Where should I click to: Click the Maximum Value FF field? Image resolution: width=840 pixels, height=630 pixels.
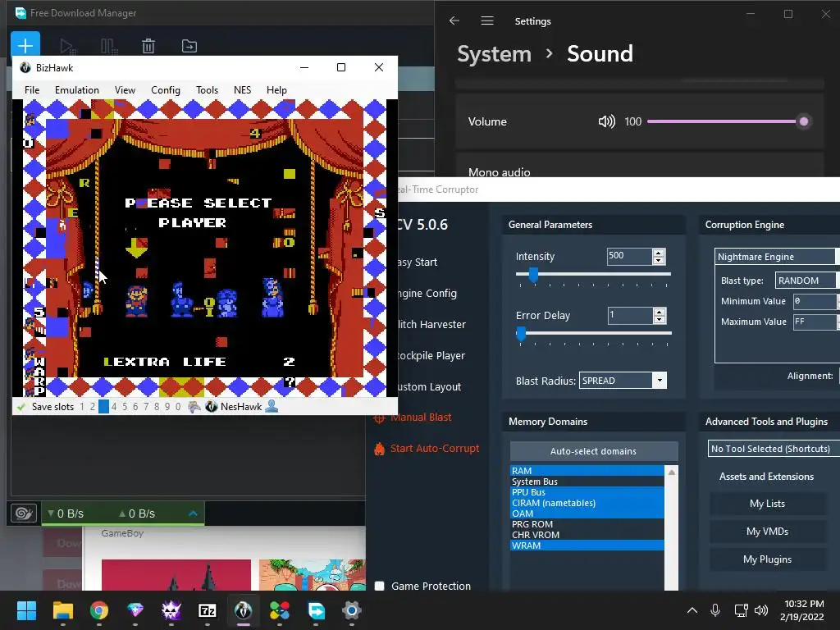point(815,322)
